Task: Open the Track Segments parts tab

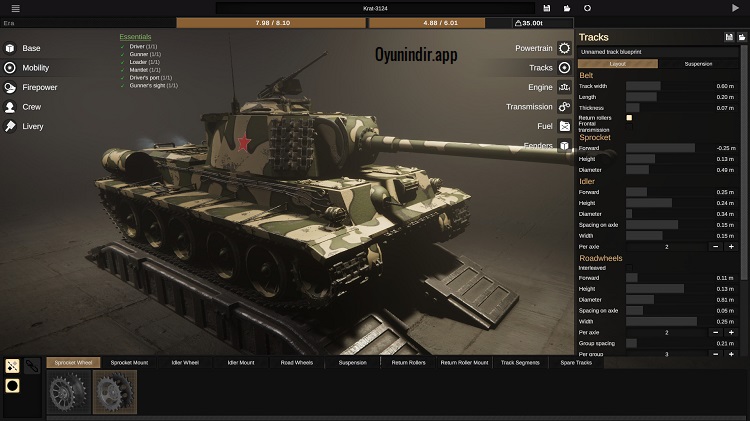Action: [x=520, y=363]
